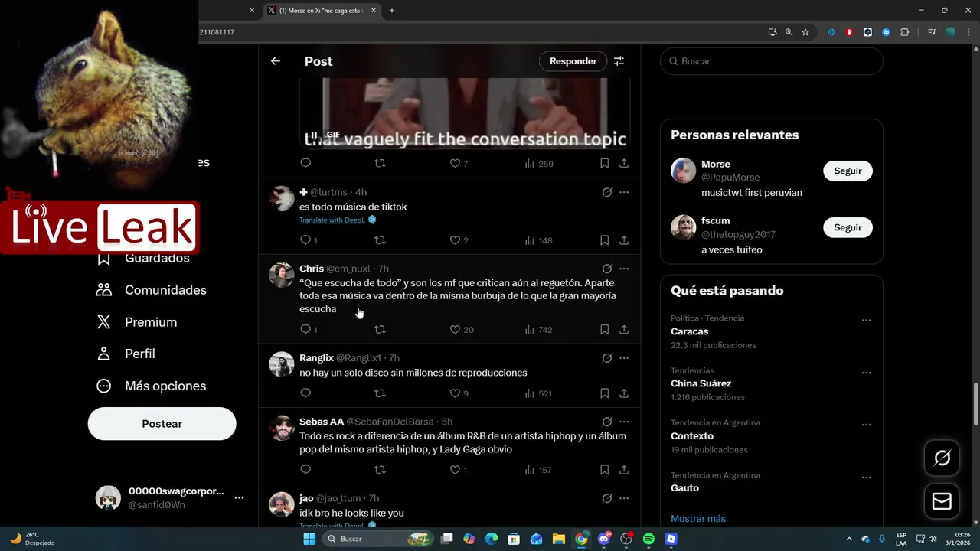
Task: Click the Responder button
Action: click(x=573, y=61)
